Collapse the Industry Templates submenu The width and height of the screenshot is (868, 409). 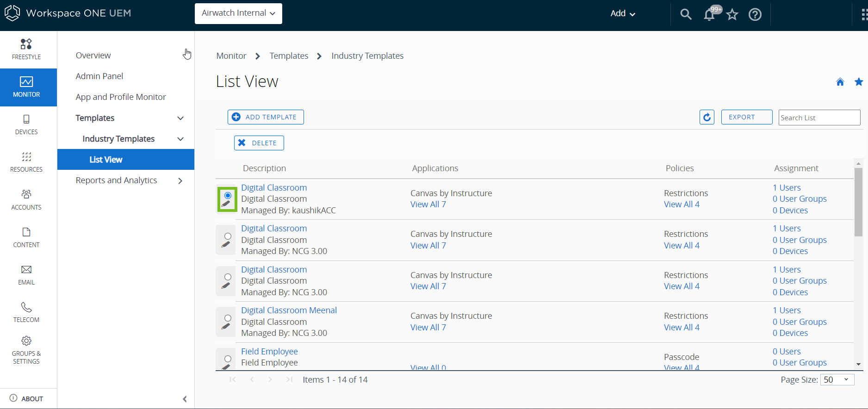click(x=180, y=139)
